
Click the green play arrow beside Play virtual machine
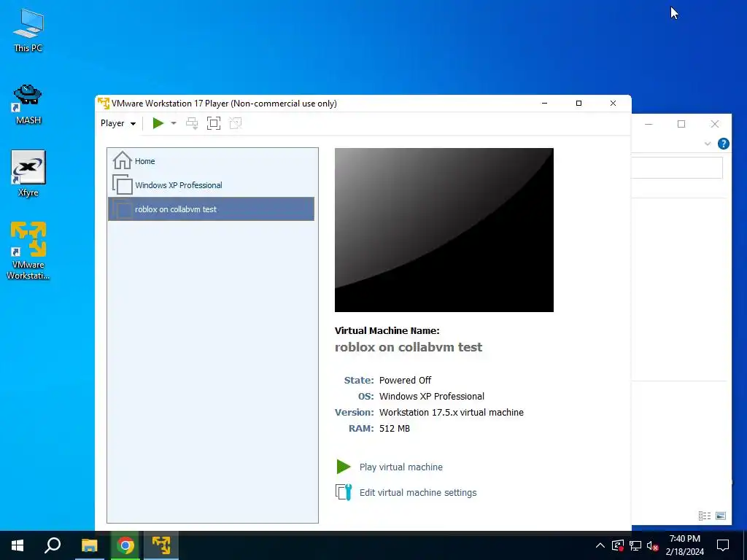coord(344,467)
